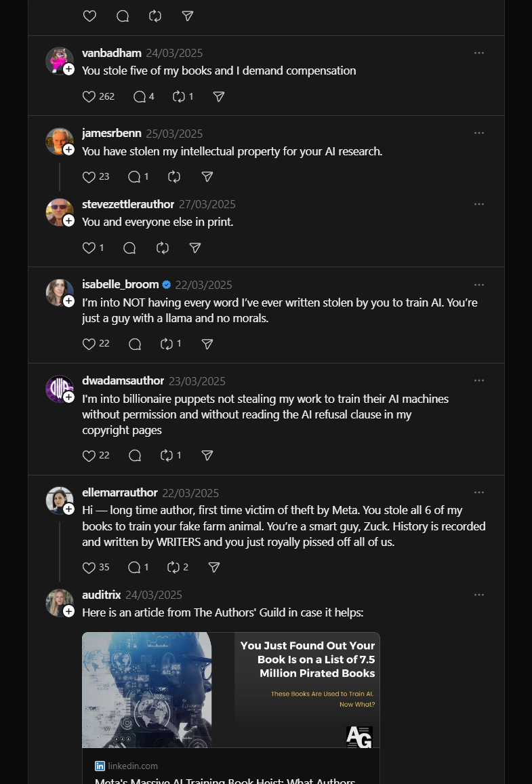Like isabelle_broom's comment
The height and width of the screenshot is (784, 532).
tap(89, 344)
